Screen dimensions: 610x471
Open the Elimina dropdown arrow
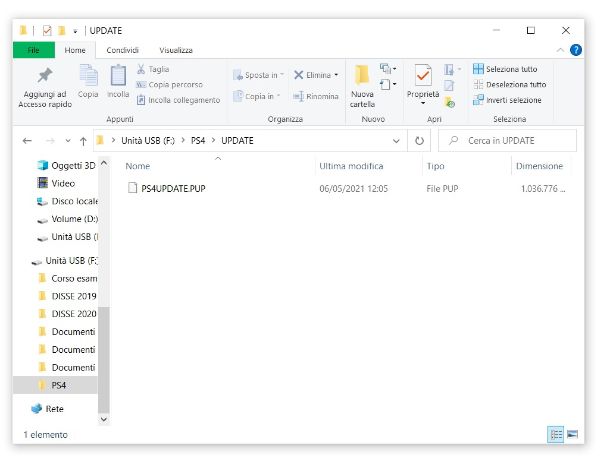[336, 75]
